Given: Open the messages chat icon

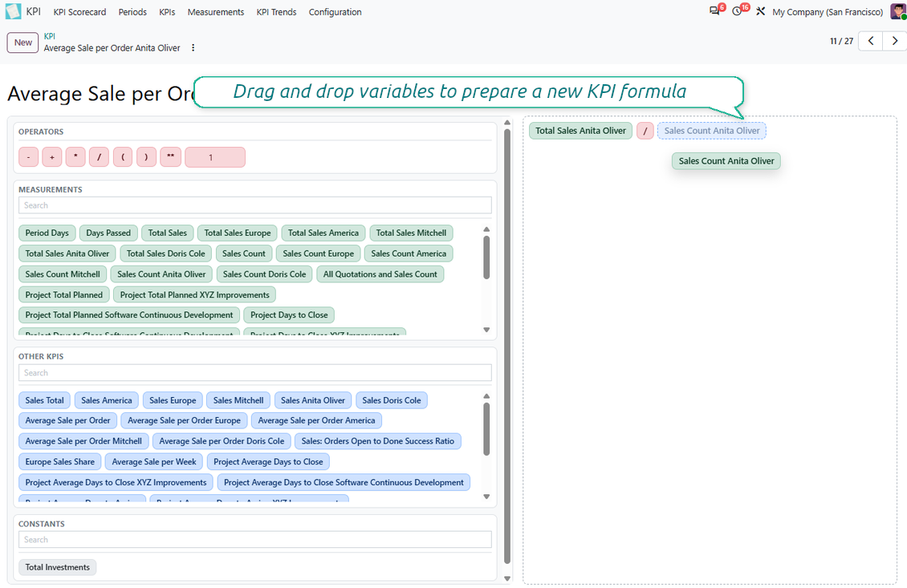Looking at the screenshot, I should coord(715,11).
